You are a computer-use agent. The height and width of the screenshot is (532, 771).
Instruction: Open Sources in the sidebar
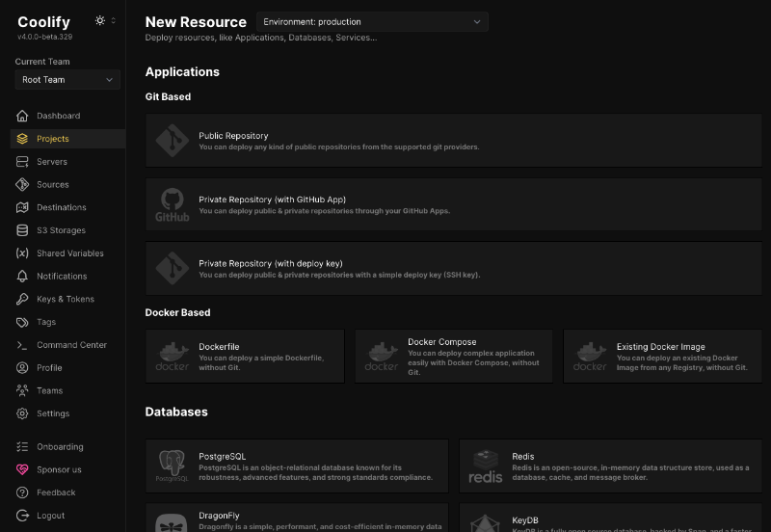67,184
